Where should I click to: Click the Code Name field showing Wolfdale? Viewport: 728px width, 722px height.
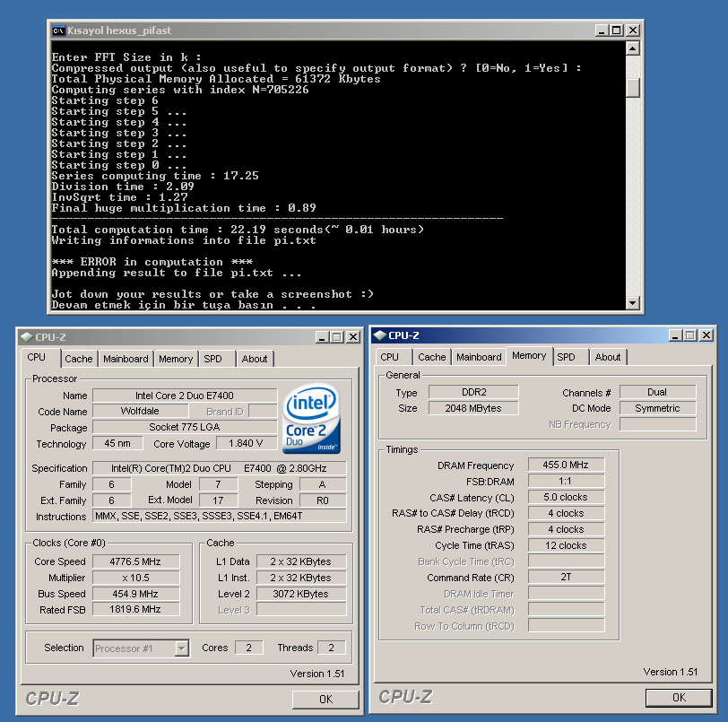coord(140,411)
